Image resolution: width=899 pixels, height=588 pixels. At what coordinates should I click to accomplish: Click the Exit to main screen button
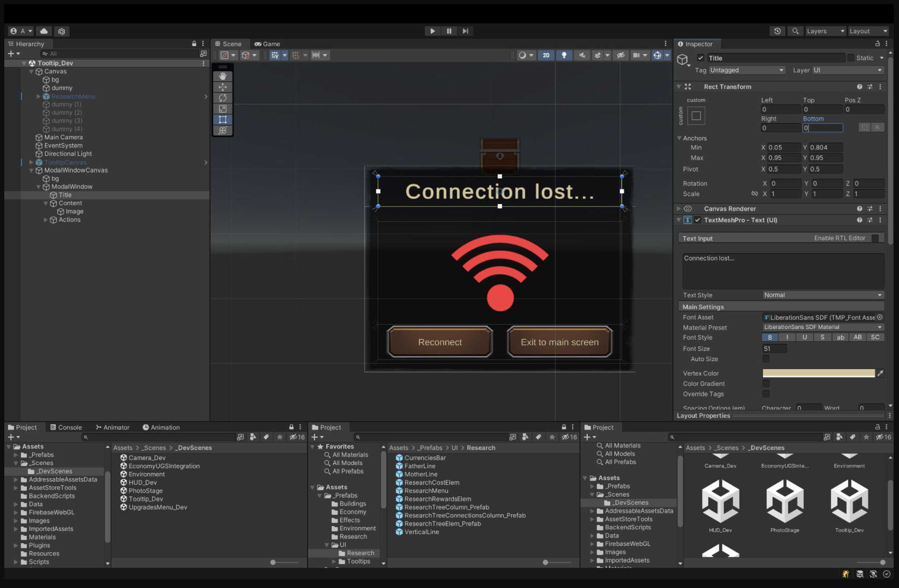pyautogui.click(x=559, y=342)
